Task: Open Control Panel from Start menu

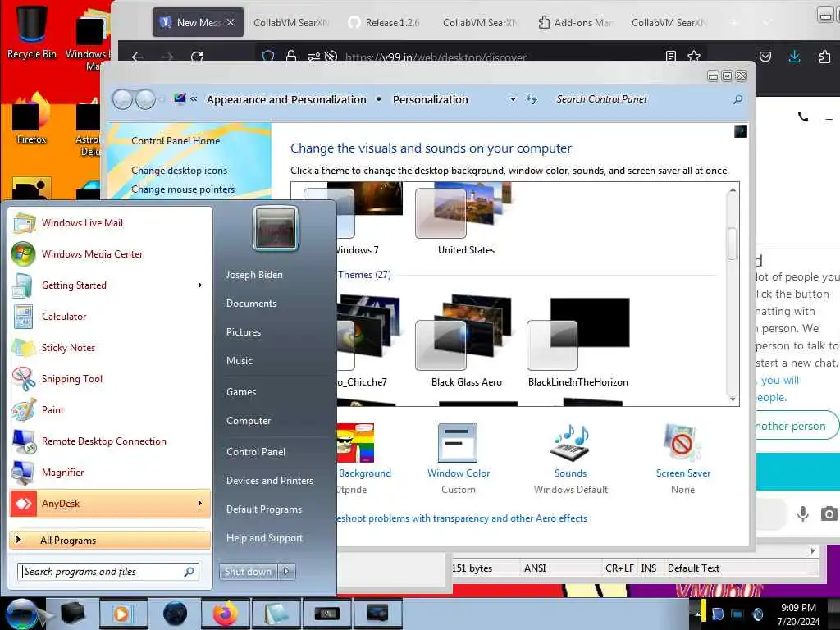Action: point(256,452)
